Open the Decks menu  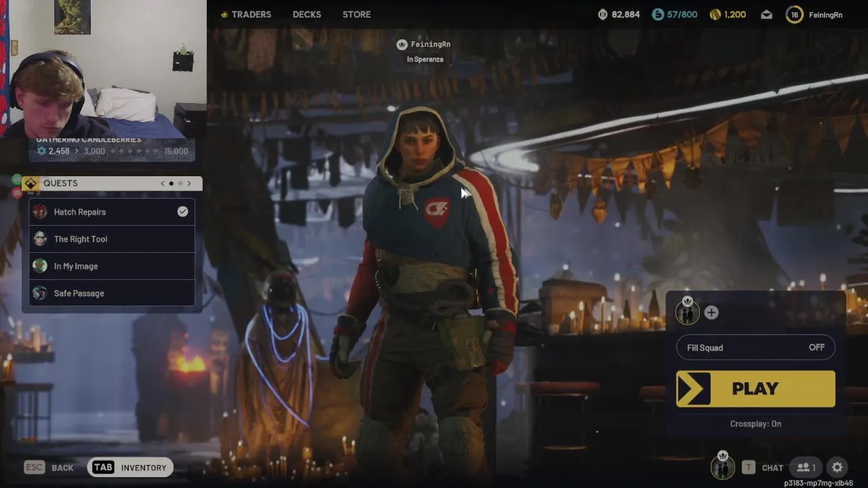[x=307, y=14]
